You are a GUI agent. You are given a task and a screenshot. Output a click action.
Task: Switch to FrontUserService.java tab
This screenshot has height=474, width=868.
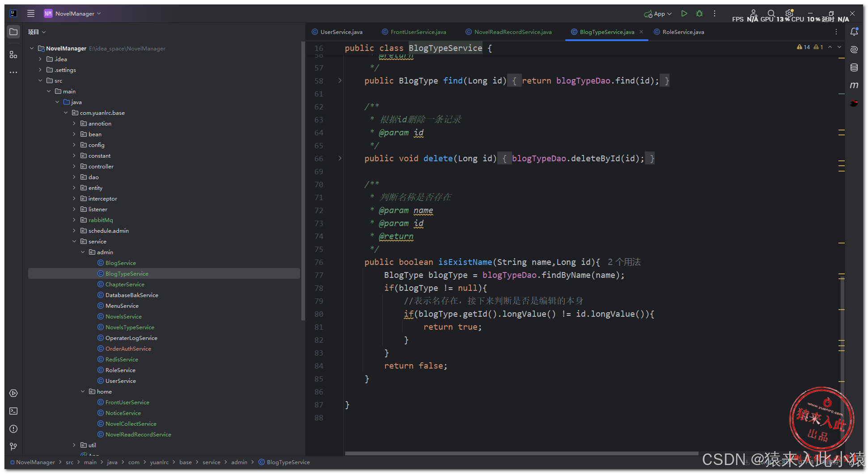coord(414,32)
